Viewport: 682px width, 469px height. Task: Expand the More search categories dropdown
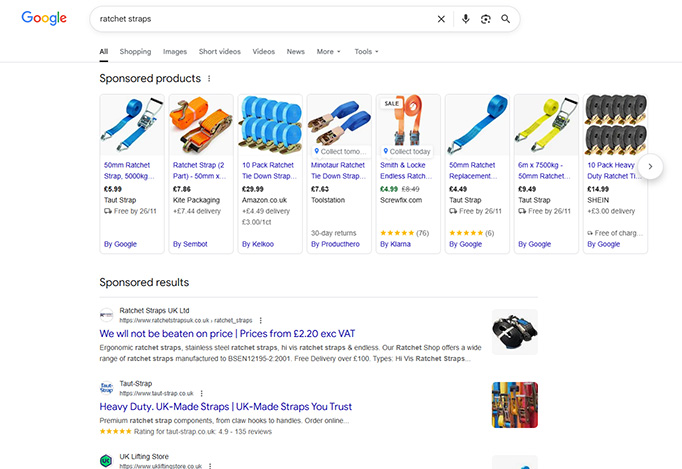point(328,51)
